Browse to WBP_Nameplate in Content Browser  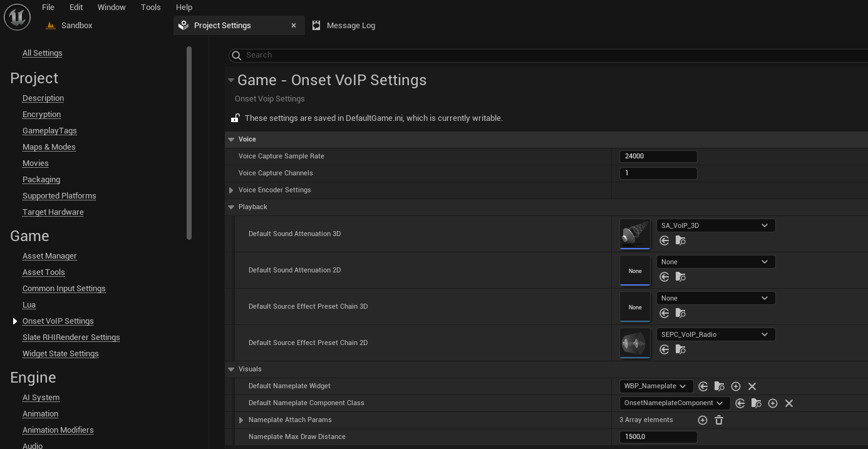click(x=720, y=386)
